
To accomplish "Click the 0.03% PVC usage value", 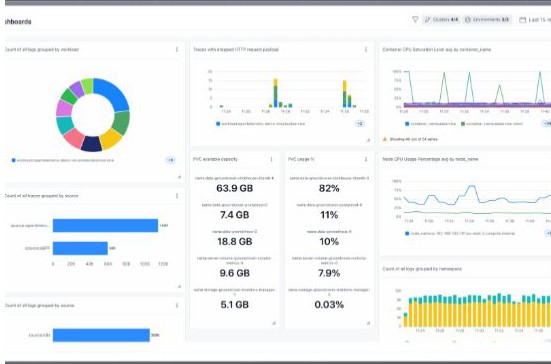I will (329, 305).
